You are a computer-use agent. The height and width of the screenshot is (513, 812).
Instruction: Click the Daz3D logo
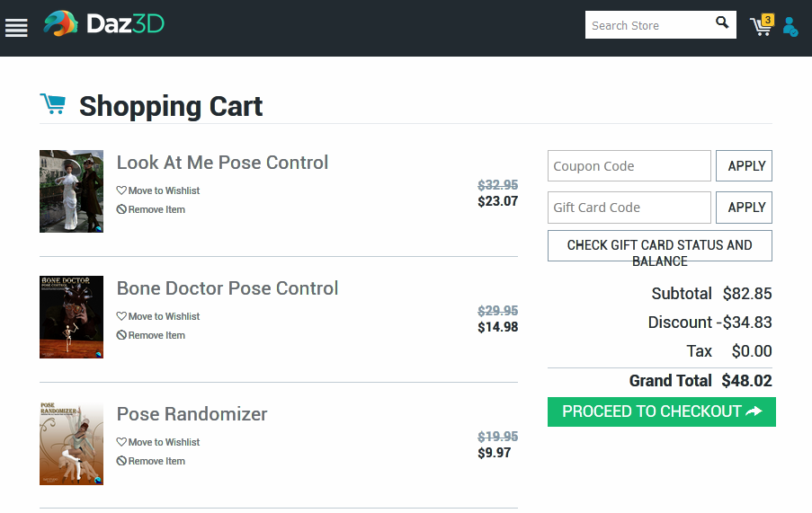point(103,24)
